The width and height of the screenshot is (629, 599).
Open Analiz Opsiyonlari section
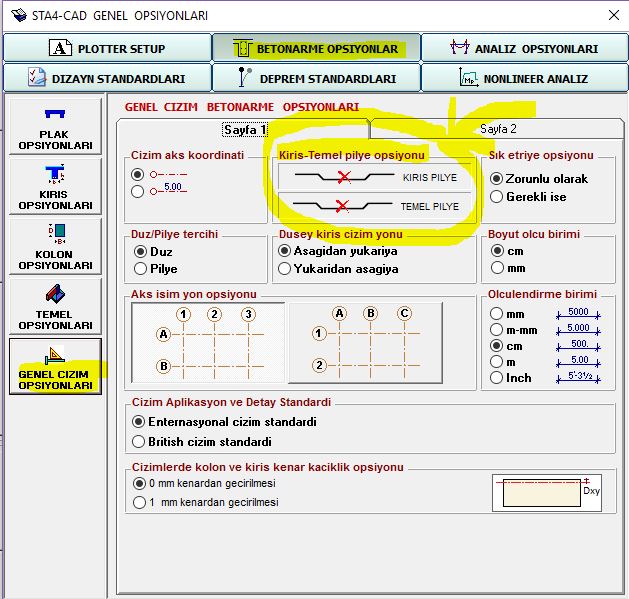point(523,48)
